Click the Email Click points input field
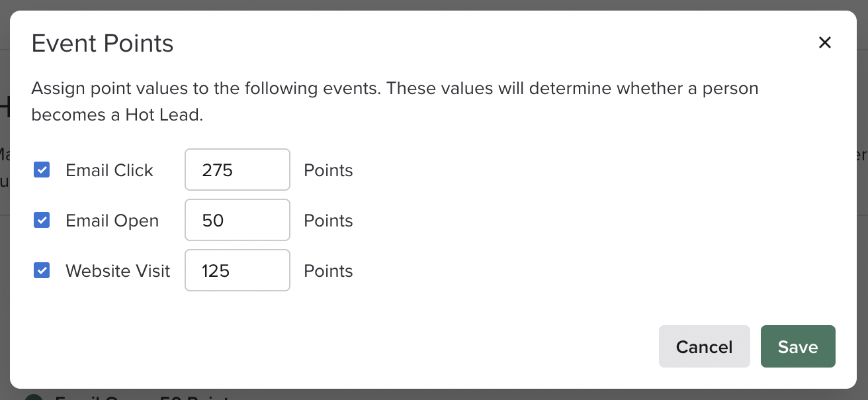This screenshot has height=400, width=868. coord(237,170)
